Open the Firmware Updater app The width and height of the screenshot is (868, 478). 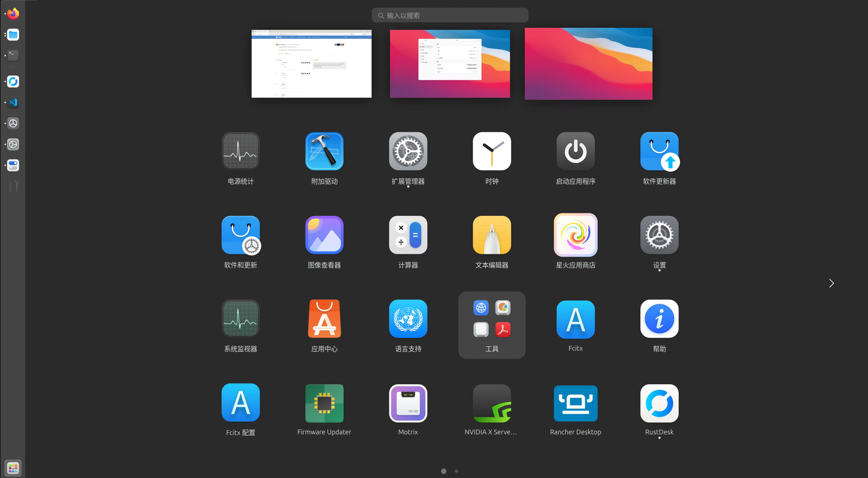point(324,403)
